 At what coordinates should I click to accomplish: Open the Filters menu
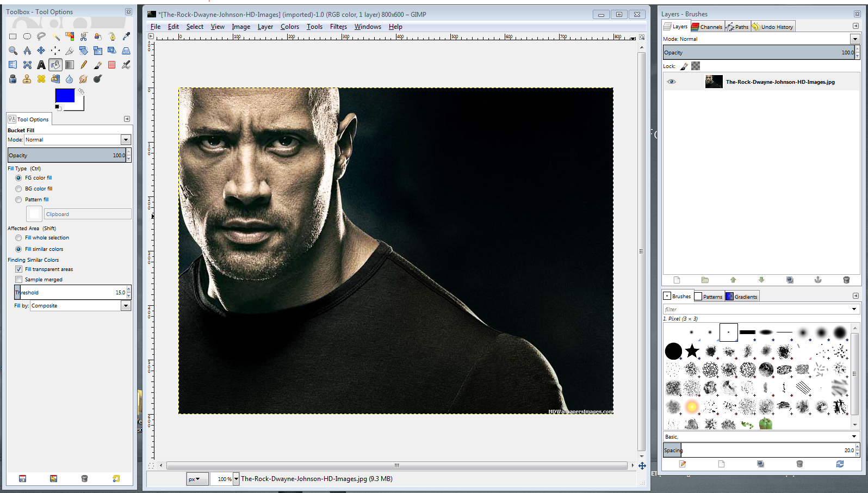[338, 27]
